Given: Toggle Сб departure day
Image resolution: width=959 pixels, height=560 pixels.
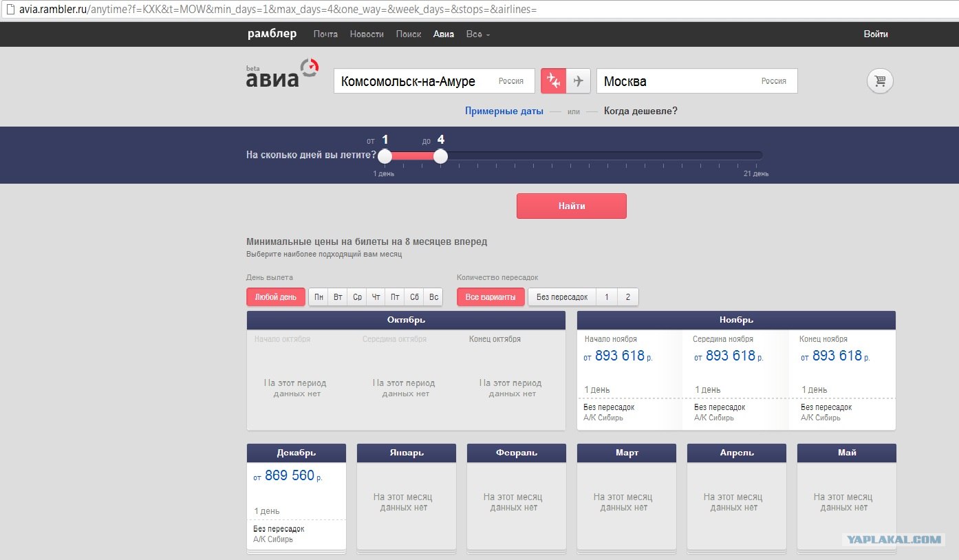Looking at the screenshot, I should (x=414, y=297).
